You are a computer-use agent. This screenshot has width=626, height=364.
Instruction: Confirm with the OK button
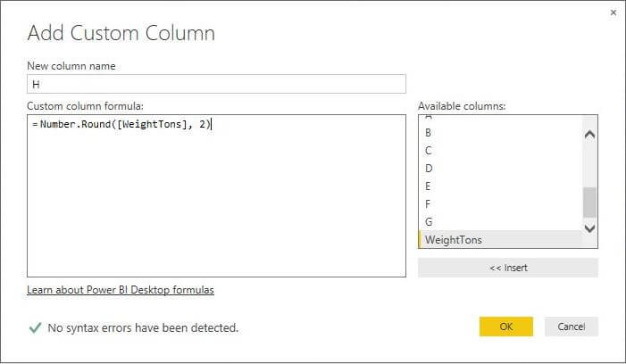(x=505, y=327)
